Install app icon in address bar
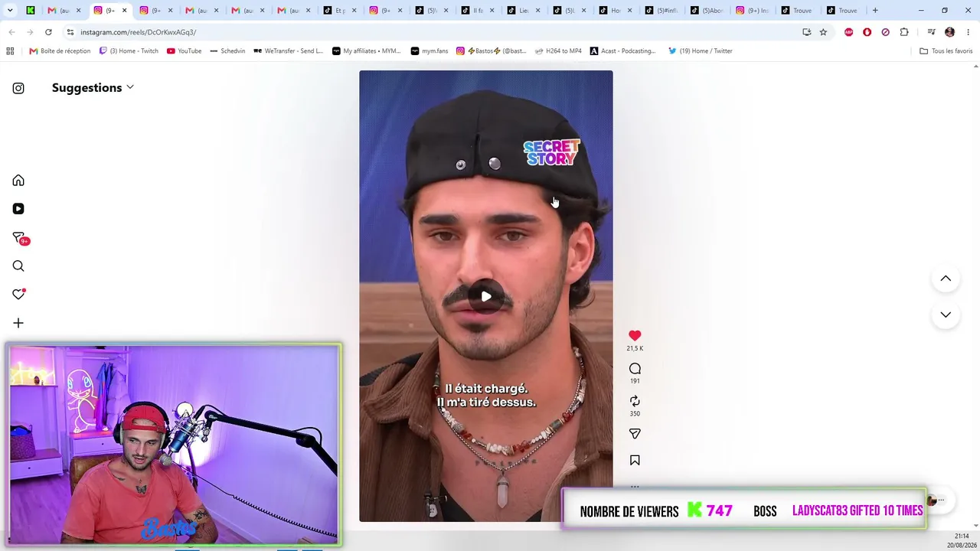This screenshot has height=551, width=980. 806,32
